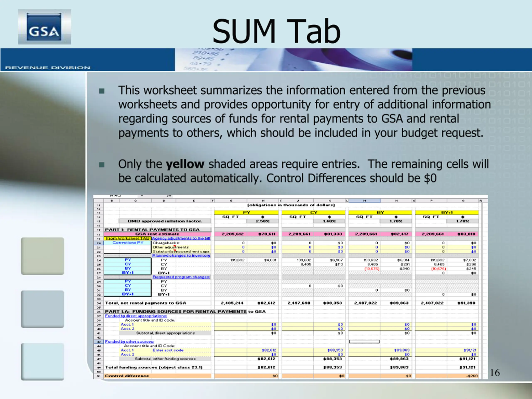
Task: Click 'From Worksheet TAB' yellow cell
Action: pos(127,238)
